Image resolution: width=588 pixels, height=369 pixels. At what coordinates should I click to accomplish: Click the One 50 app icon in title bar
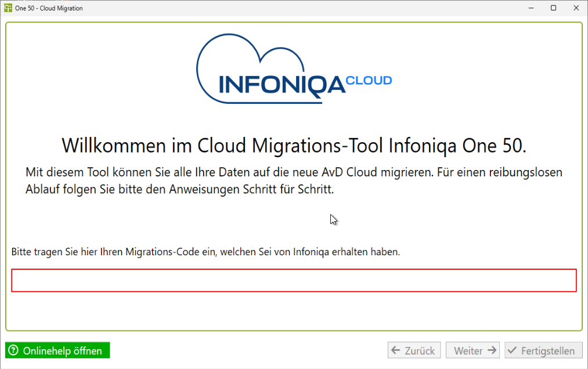[8, 8]
